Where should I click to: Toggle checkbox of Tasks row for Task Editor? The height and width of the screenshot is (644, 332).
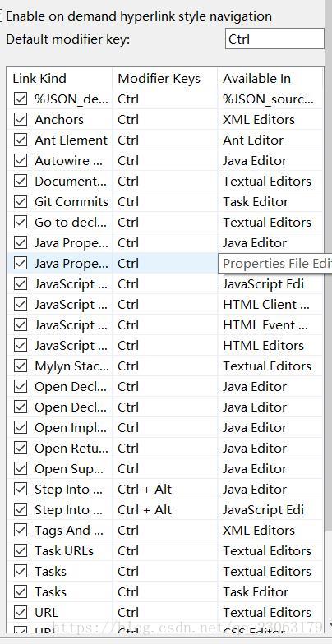21,591
